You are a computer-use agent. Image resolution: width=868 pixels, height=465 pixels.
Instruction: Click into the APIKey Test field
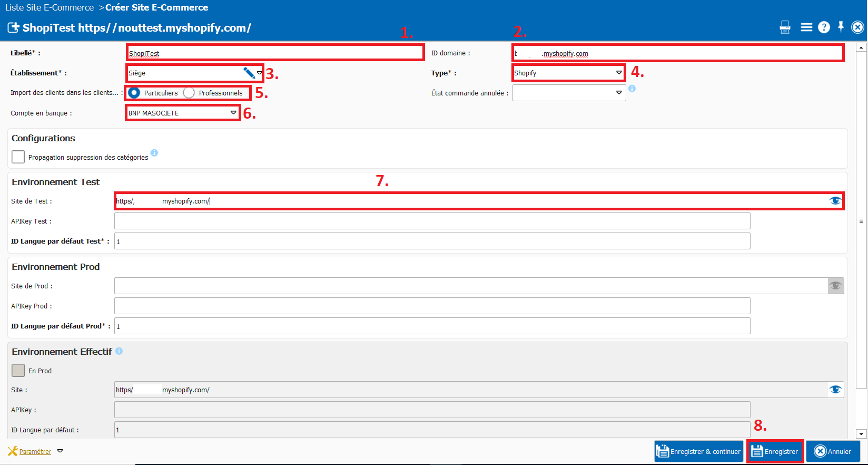pyautogui.click(x=432, y=221)
